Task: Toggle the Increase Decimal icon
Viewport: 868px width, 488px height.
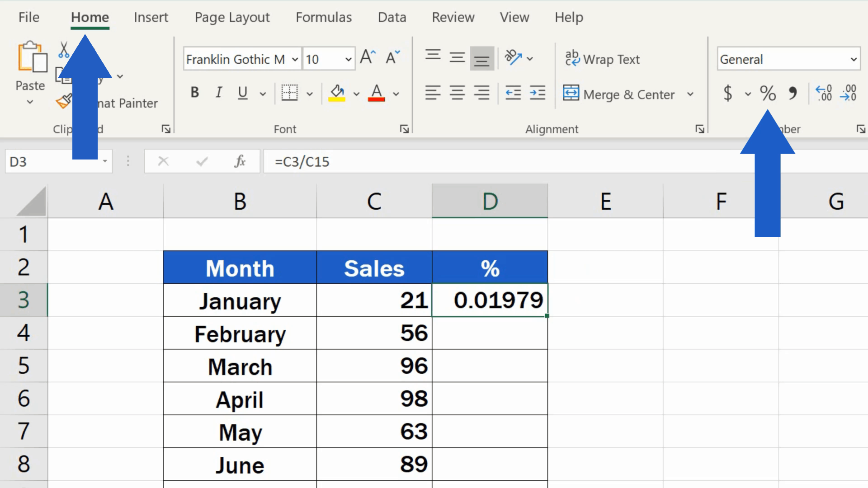Action: point(825,94)
